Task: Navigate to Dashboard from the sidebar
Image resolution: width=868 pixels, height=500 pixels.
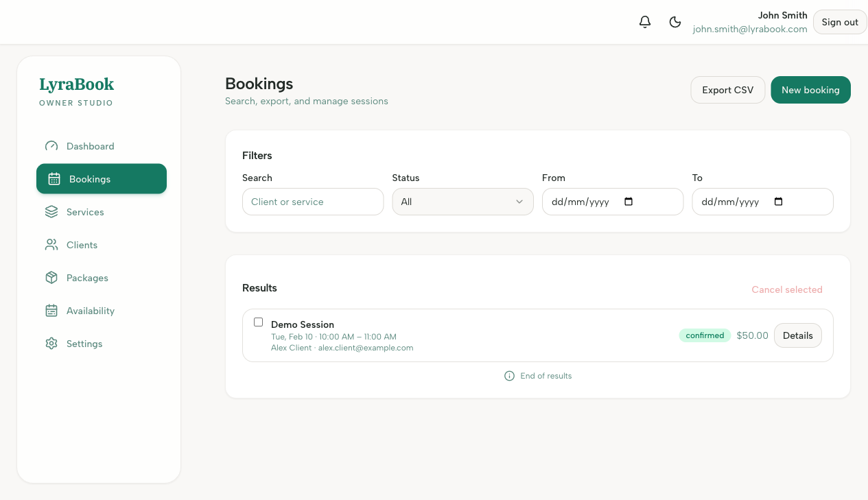Action: 90,145
